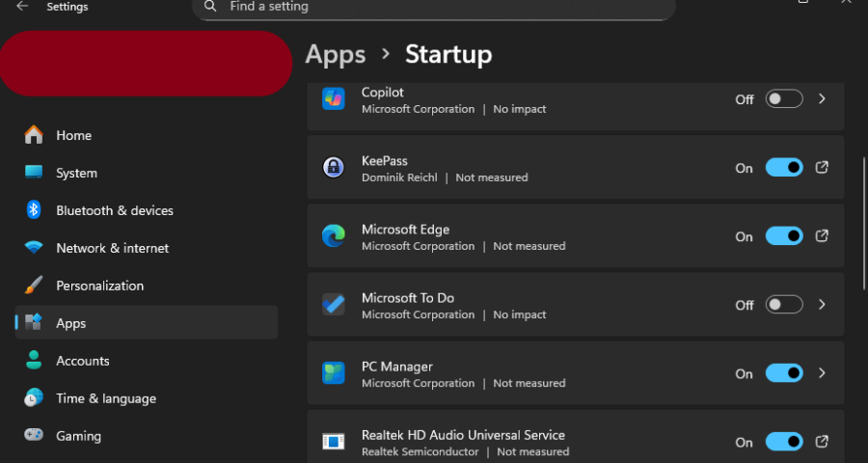Click the Realtek Semiconductor publisher text

coord(420,452)
